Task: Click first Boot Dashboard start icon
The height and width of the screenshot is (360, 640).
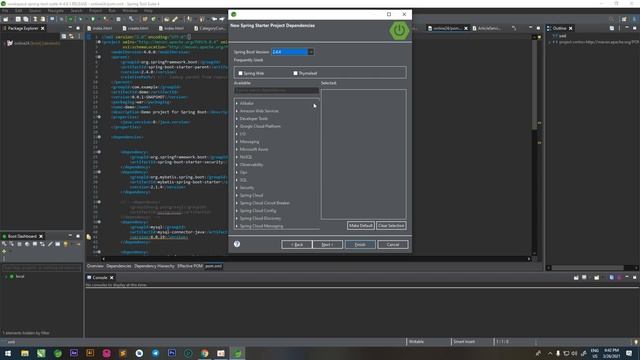Action: [4, 244]
